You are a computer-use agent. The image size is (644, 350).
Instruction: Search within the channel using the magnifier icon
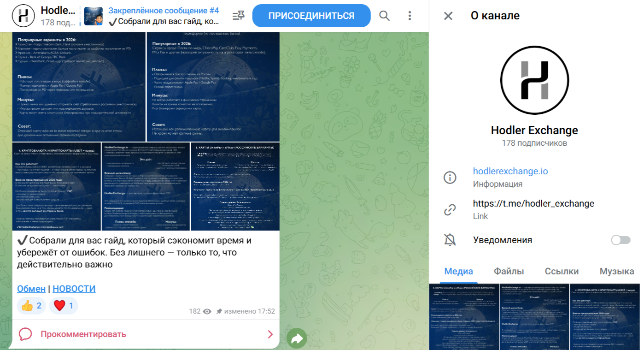pyautogui.click(x=384, y=16)
